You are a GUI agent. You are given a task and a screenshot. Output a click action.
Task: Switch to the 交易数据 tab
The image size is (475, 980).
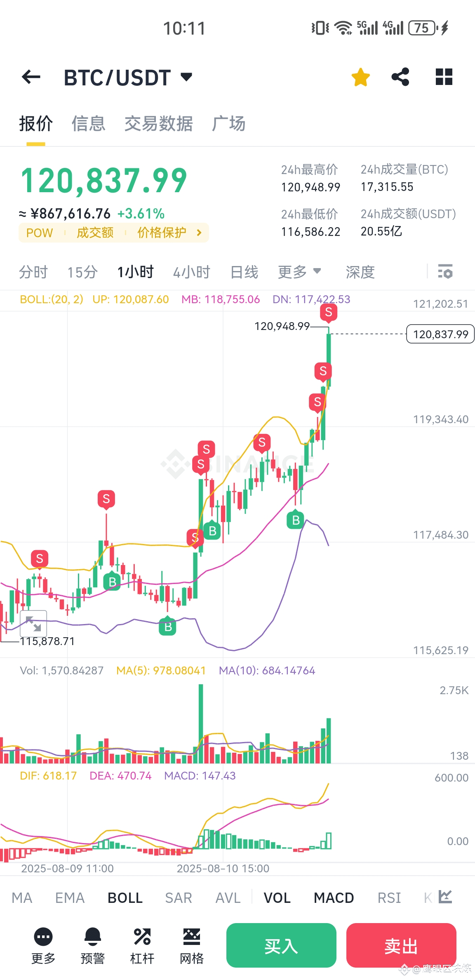(159, 124)
